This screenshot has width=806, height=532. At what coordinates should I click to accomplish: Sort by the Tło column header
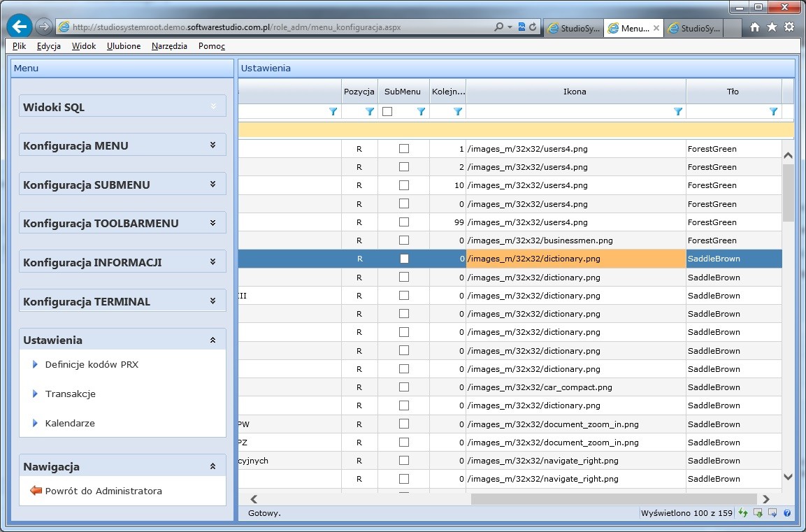pyautogui.click(x=733, y=92)
